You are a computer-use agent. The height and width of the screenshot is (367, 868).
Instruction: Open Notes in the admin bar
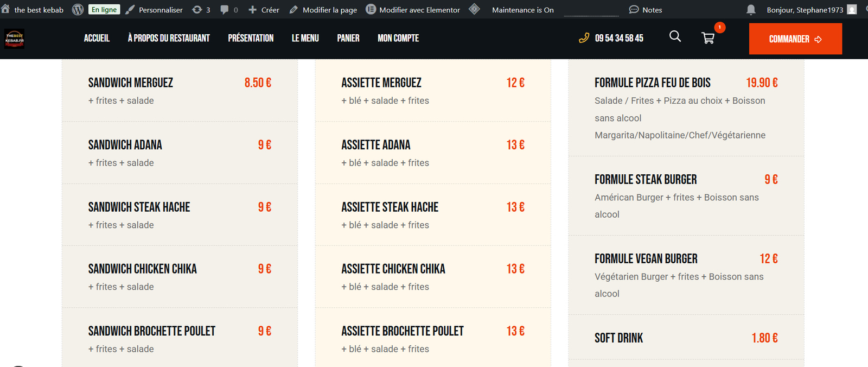click(x=646, y=10)
